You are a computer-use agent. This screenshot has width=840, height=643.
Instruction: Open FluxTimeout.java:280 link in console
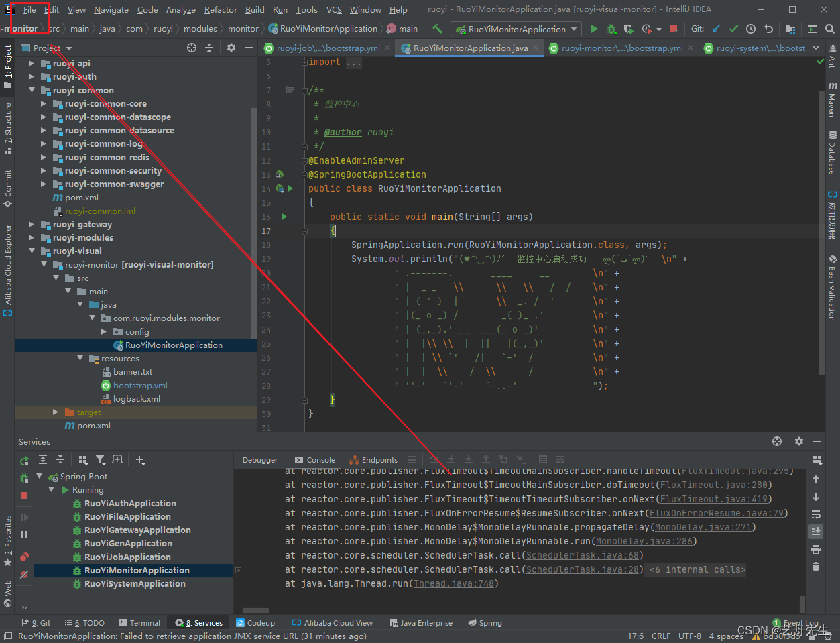[714, 485]
